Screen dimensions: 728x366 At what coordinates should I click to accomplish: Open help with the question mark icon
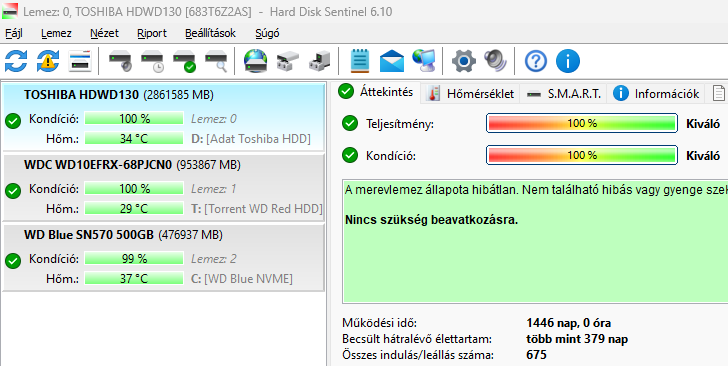coord(536,61)
